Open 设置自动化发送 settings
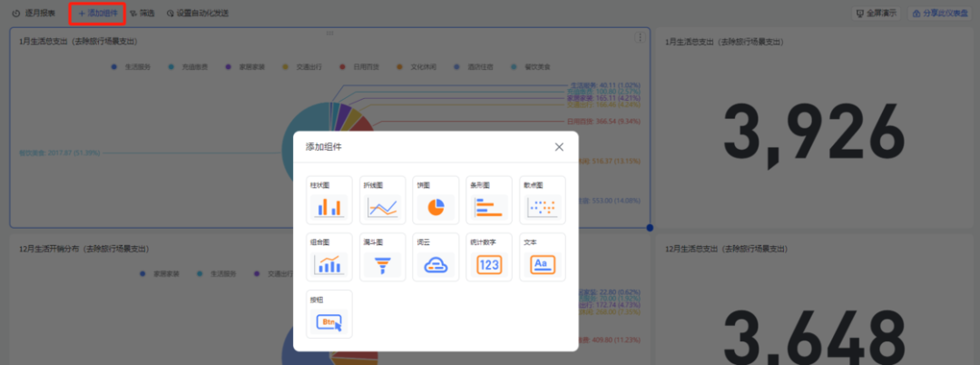 click(198, 13)
